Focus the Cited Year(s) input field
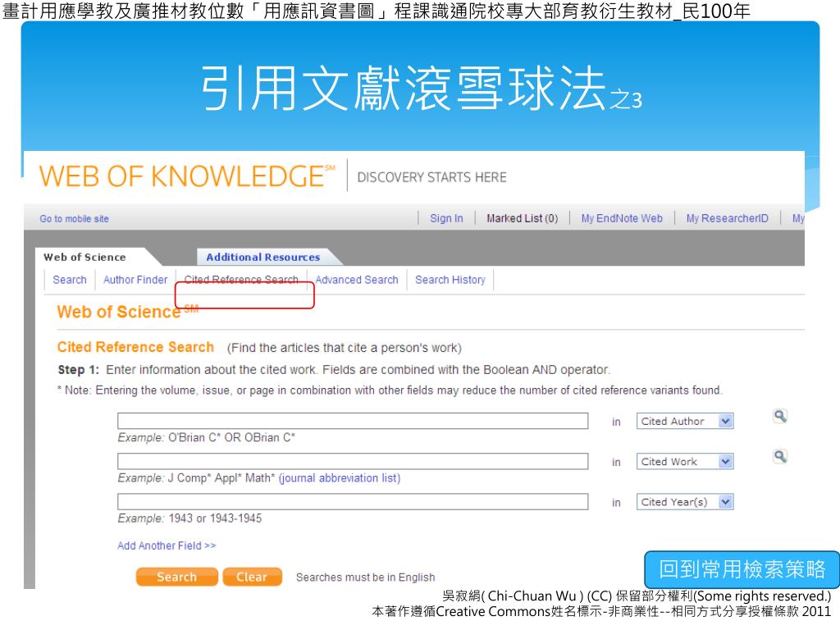 click(353, 501)
